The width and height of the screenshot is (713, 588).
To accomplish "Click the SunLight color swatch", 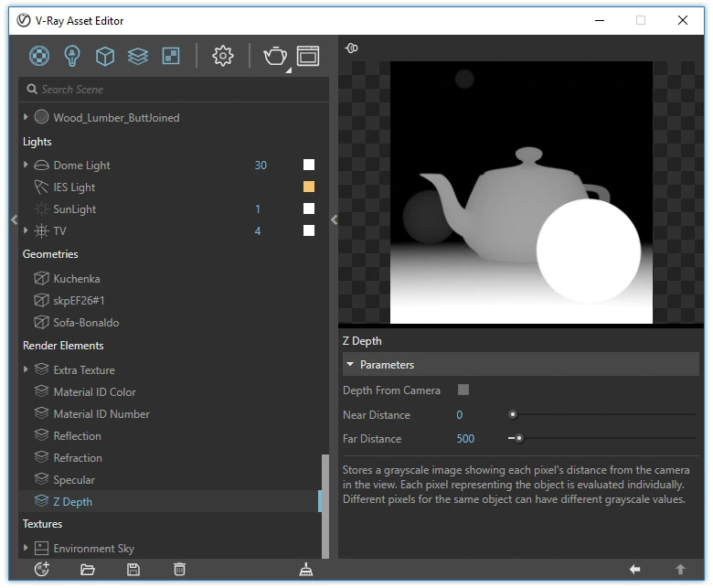I will click(x=309, y=208).
